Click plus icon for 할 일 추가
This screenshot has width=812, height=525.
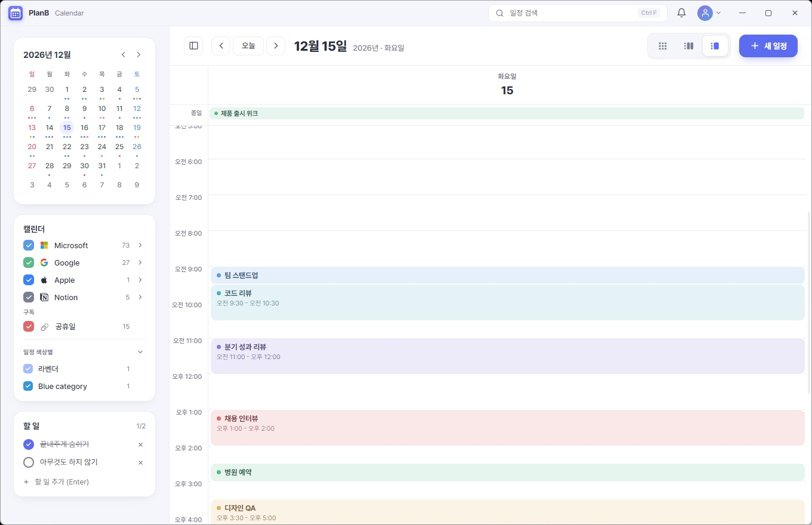click(26, 481)
